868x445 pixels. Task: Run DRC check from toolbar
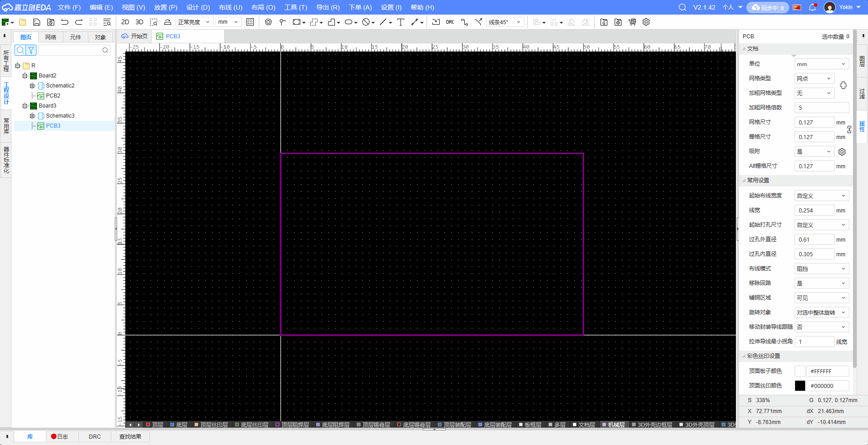point(450,22)
